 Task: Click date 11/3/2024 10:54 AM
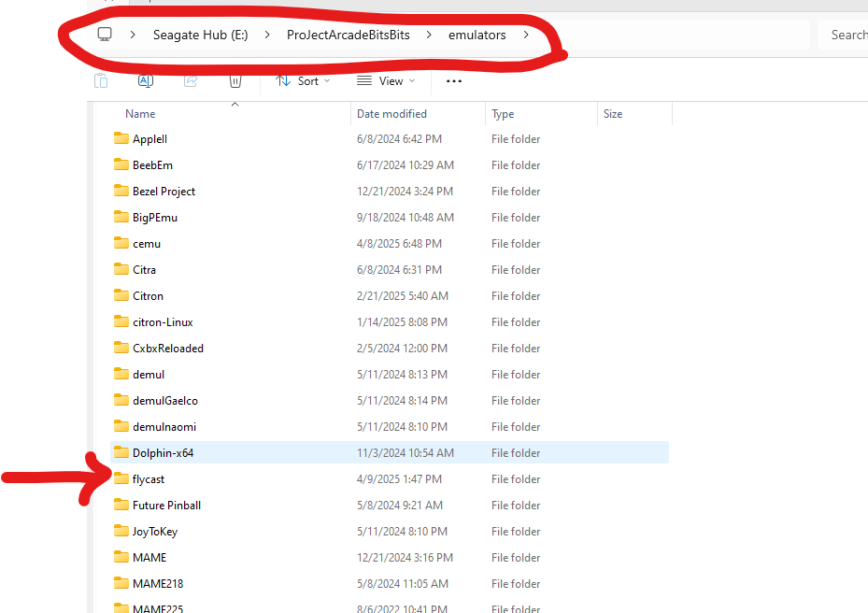pos(406,453)
